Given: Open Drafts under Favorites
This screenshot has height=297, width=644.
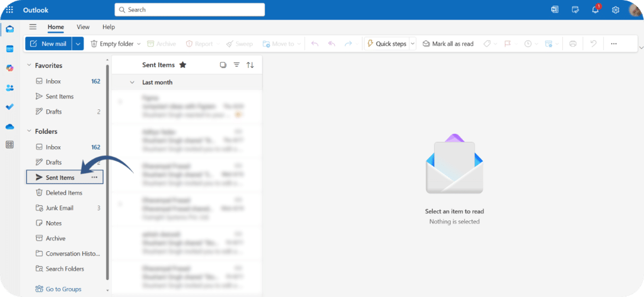Looking at the screenshot, I should (x=64, y=112).
